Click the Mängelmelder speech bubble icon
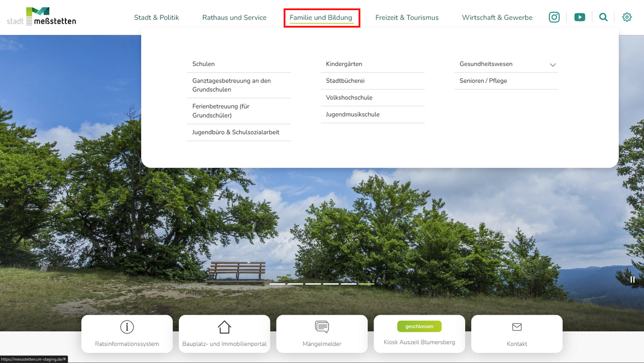644x363 pixels. tap(322, 326)
